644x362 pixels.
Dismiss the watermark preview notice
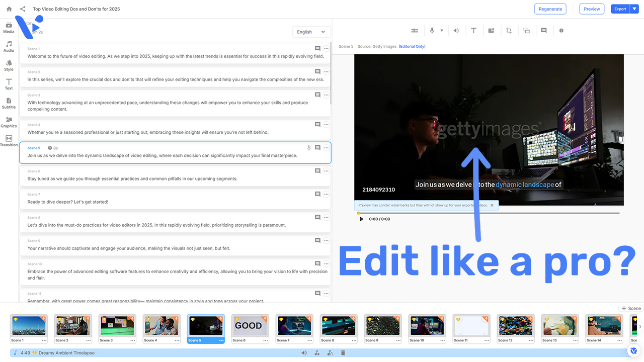click(x=492, y=205)
